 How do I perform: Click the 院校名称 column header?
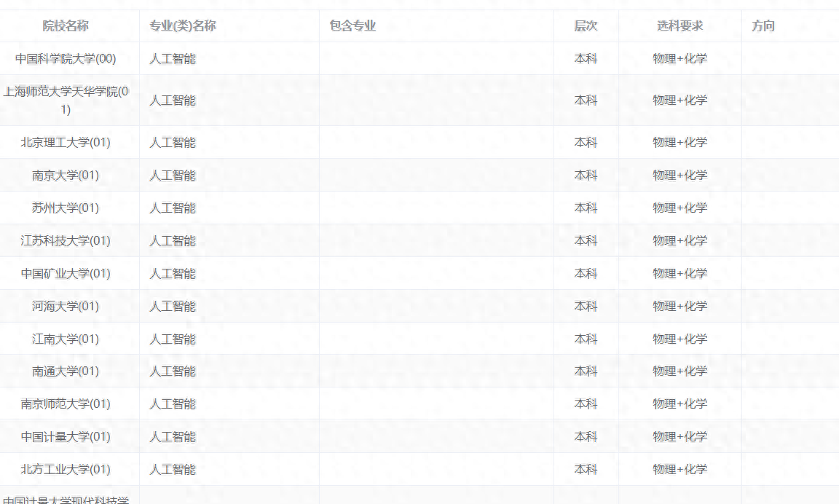(66, 25)
